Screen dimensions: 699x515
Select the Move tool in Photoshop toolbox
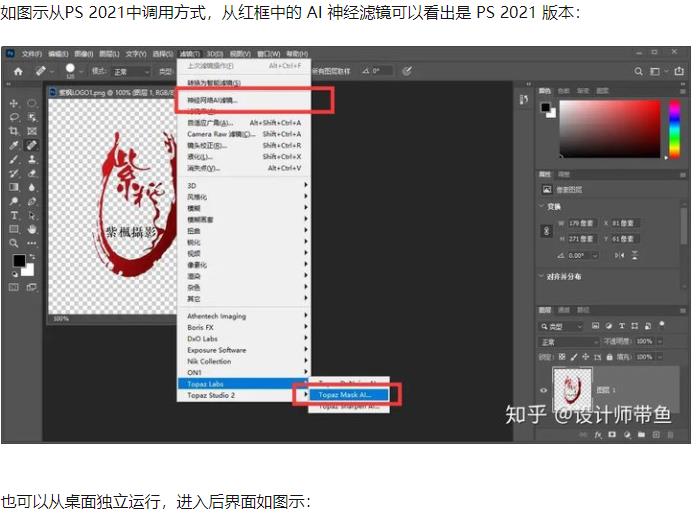[14, 103]
